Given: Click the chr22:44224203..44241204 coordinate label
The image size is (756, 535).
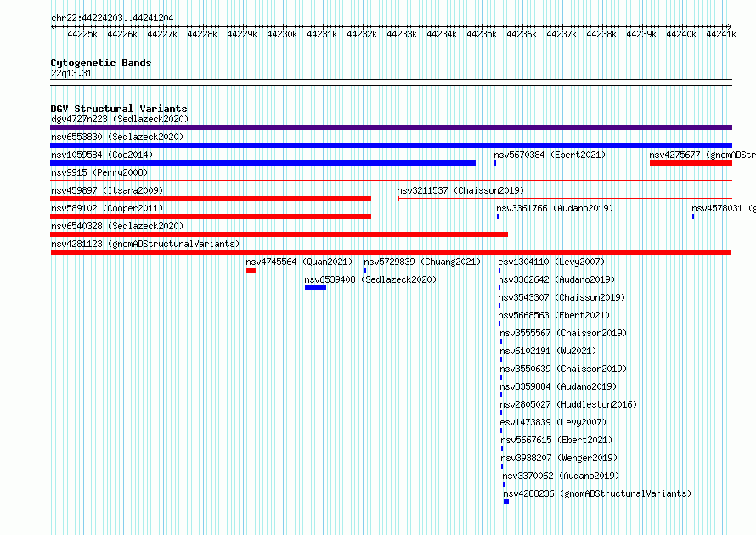Looking at the screenshot, I should coord(112,18).
